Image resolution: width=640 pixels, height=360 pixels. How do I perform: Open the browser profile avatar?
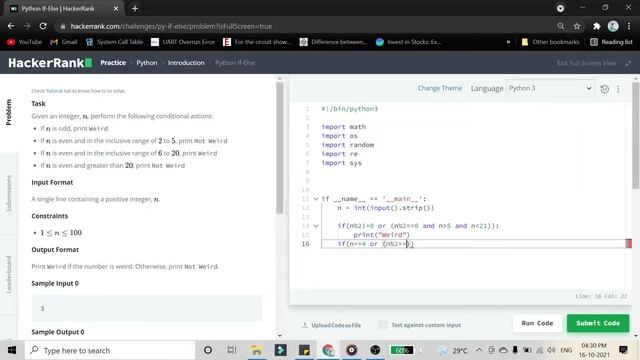tap(613, 26)
